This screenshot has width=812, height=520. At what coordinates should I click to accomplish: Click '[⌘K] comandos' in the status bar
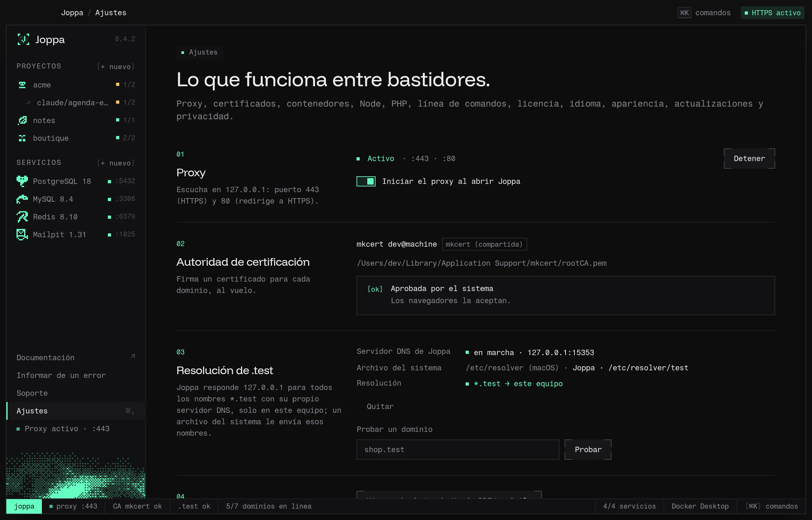pyautogui.click(x=771, y=506)
